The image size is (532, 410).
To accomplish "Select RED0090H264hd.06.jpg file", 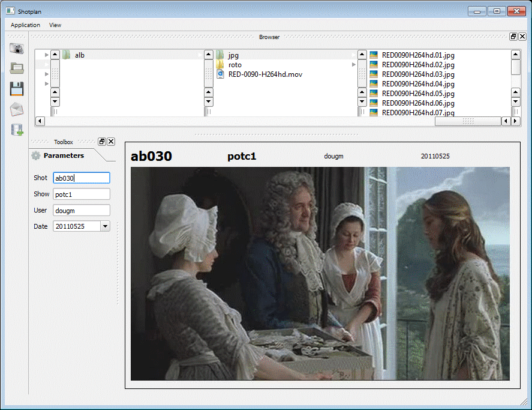I will coord(418,103).
